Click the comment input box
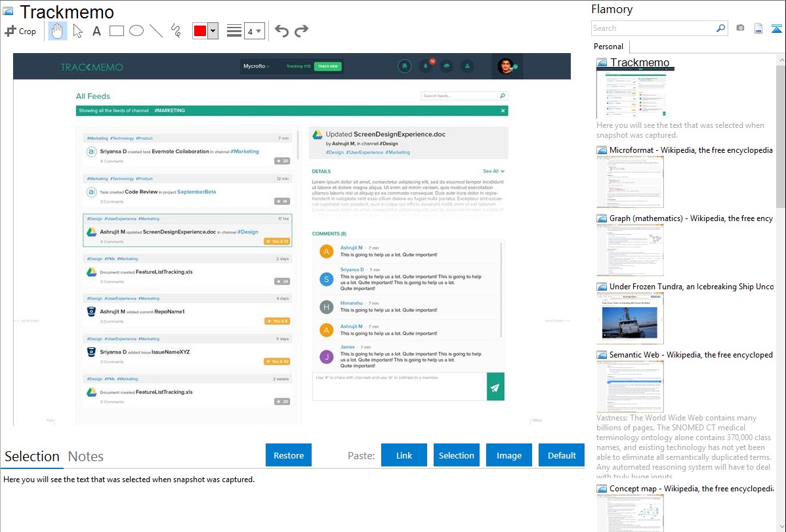Viewport: 786px width, 532px height. pyautogui.click(x=400, y=386)
